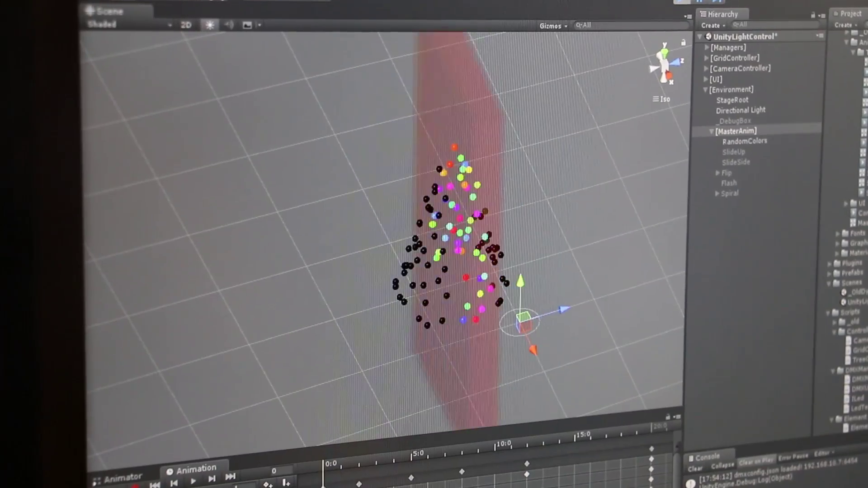Open the Shaded draw mode dropdown
Viewport: 868px width, 488px height.
tap(130, 24)
